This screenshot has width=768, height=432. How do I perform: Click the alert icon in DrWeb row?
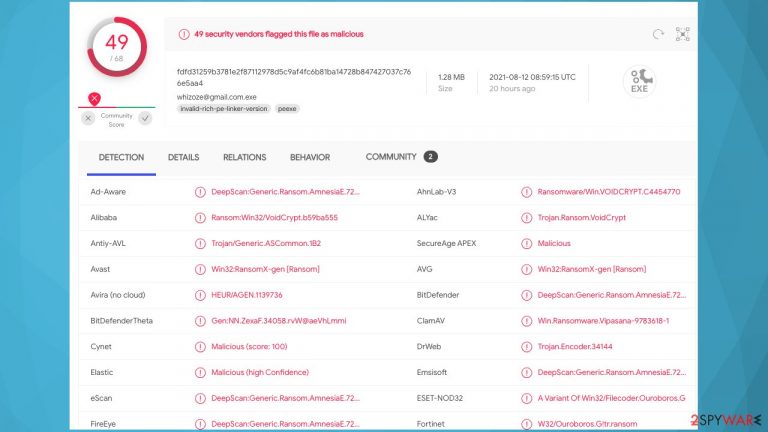[527, 347]
